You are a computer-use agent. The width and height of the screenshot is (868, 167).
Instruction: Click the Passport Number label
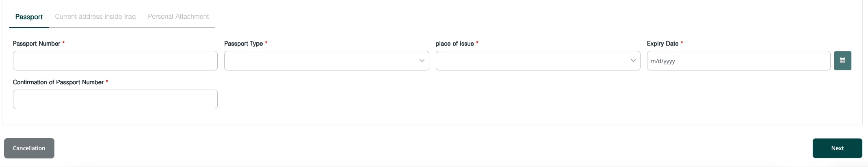point(37,44)
